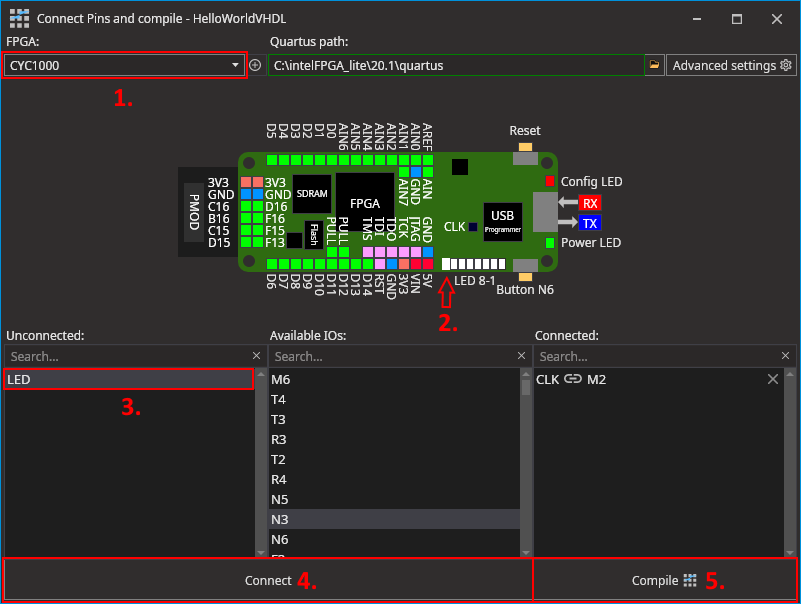Select the D0 pin square on top header
Viewport: 801px width, 604px height.
(x=332, y=160)
